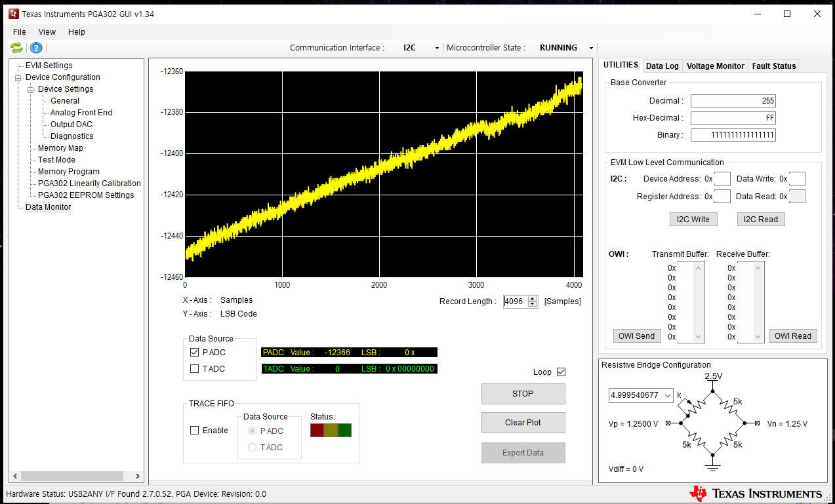Click the I2C Register Address field
This screenshot has width=835, height=504.
click(x=722, y=196)
